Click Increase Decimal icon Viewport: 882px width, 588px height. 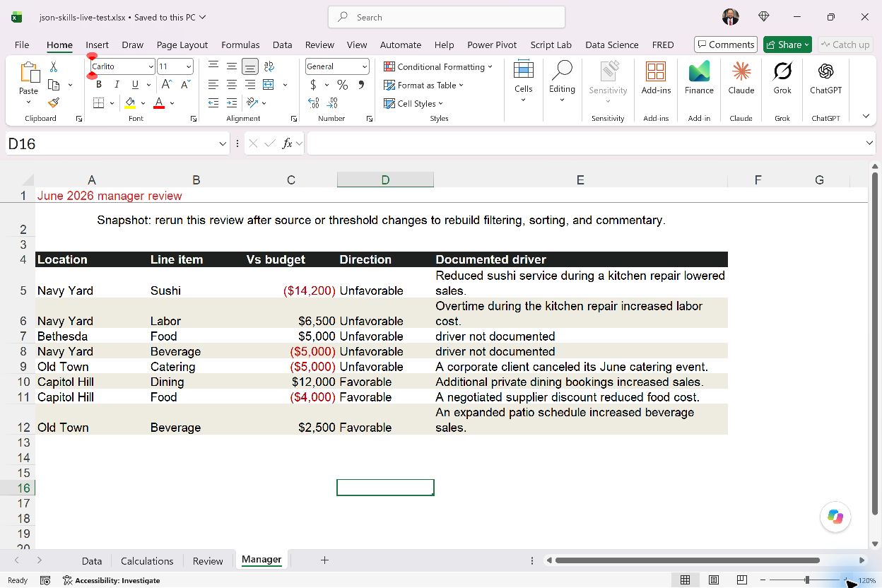[314, 103]
